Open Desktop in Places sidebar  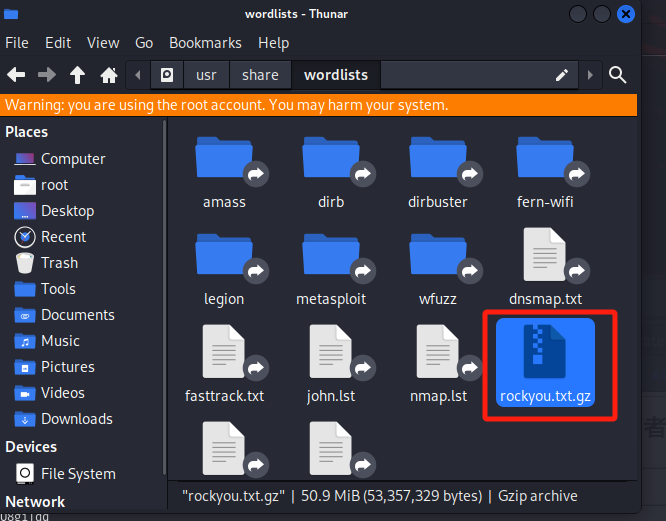point(54,211)
